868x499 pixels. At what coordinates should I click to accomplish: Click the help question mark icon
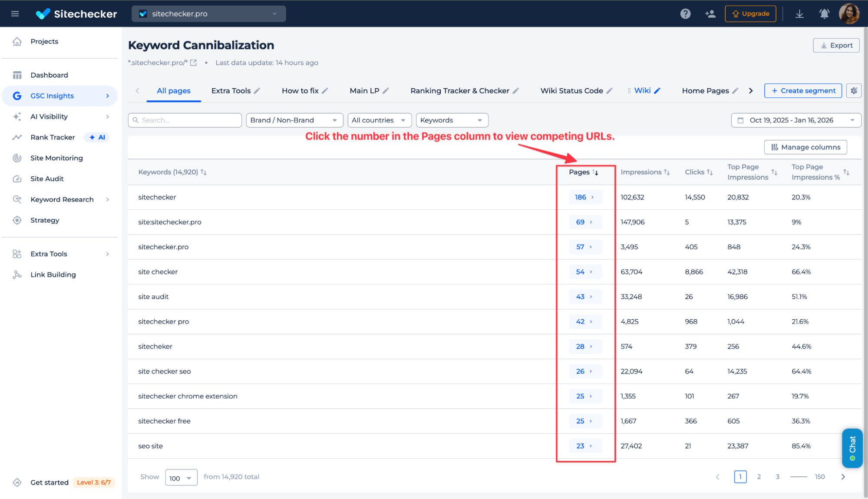[685, 14]
